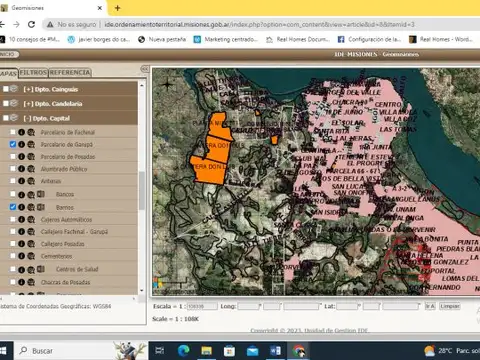Open Word from the taskbar
This screenshot has height=360, width=480.
coord(275,351)
